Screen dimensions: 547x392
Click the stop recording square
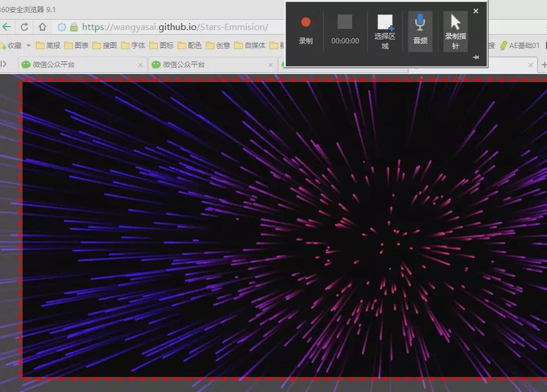pos(345,22)
